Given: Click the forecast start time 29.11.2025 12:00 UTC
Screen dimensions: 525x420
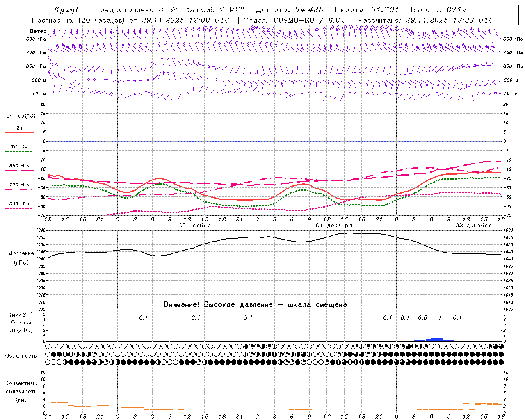Looking at the screenshot, I should click(x=185, y=20).
